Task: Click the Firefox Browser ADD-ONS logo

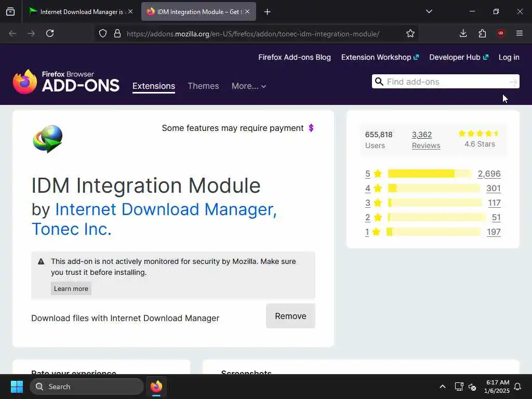Action: (x=66, y=82)
